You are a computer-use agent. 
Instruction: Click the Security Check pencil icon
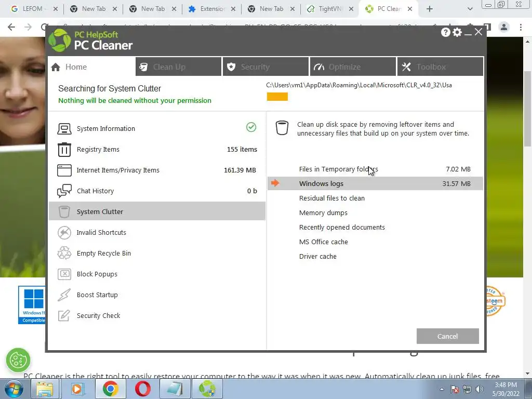click(x=64, y=315)
